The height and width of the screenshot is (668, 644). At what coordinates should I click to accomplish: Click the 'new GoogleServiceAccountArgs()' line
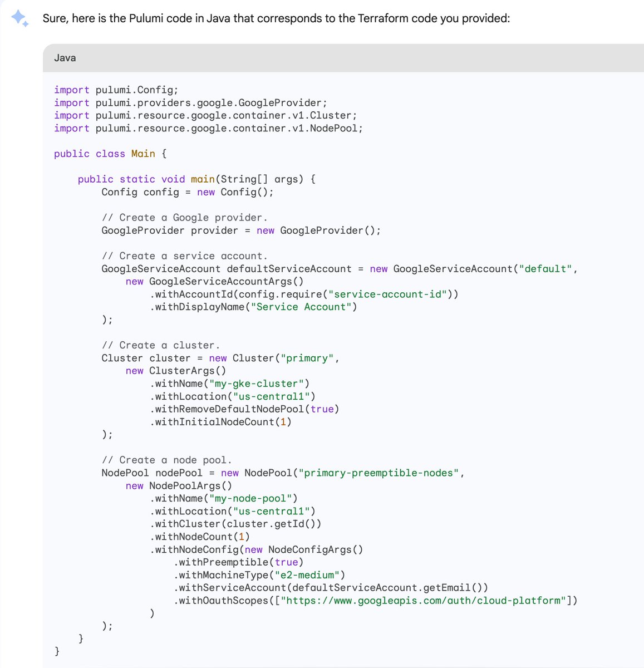click(215, 282)
